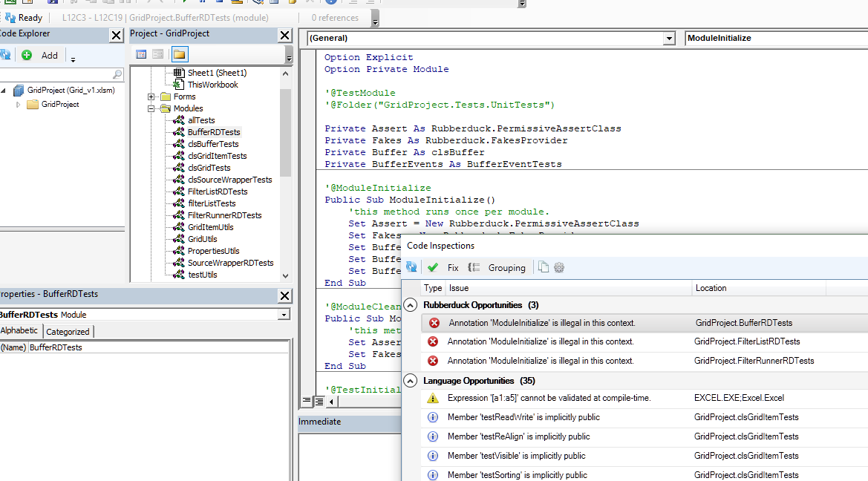Toggle folder view in Project Explorer toolbar
Screen dimensions: 868x481
pos(179,54)
